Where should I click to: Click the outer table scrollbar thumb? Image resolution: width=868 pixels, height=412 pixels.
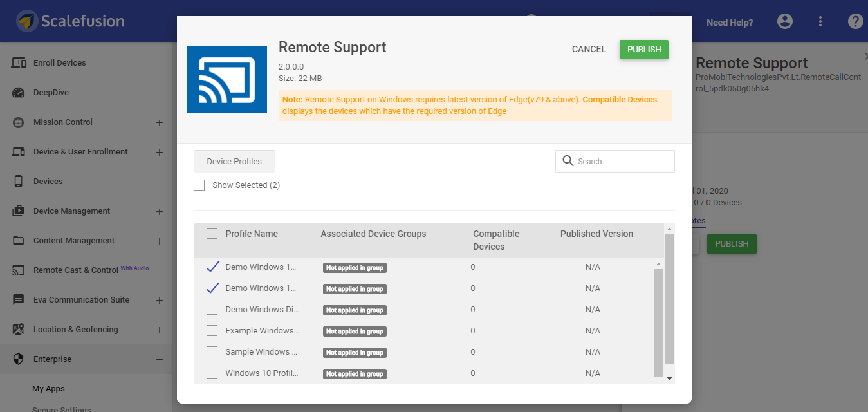tap(669, 299)
